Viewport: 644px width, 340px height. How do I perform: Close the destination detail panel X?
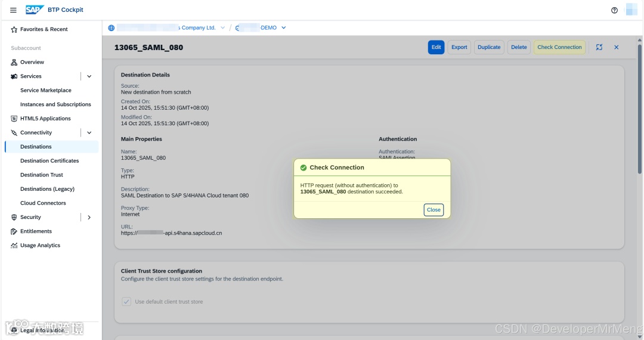(616, 47)
